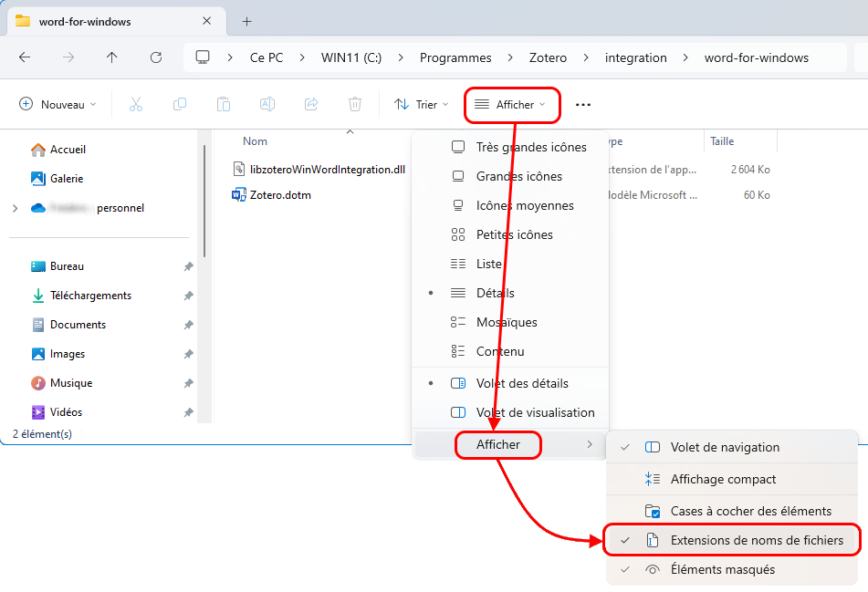Open the three-dots See more menu
The image size is (868, 592).
(x=583, y=105)
